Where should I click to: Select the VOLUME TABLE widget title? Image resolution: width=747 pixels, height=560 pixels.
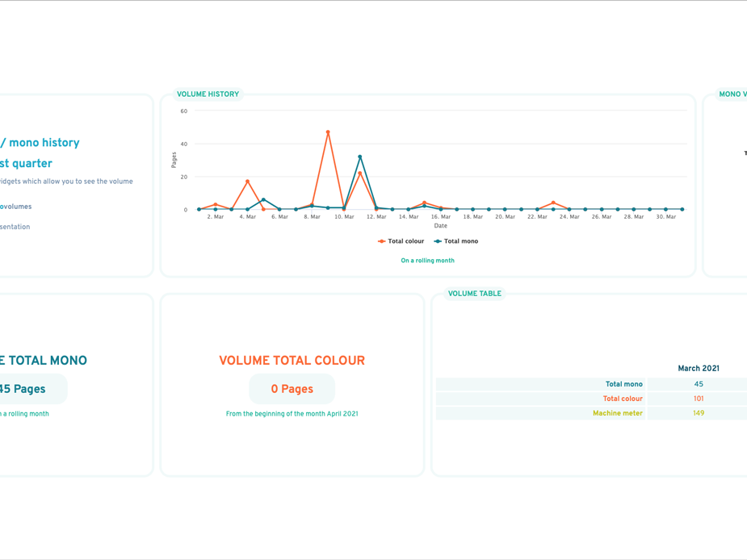[x=475, y=294]
